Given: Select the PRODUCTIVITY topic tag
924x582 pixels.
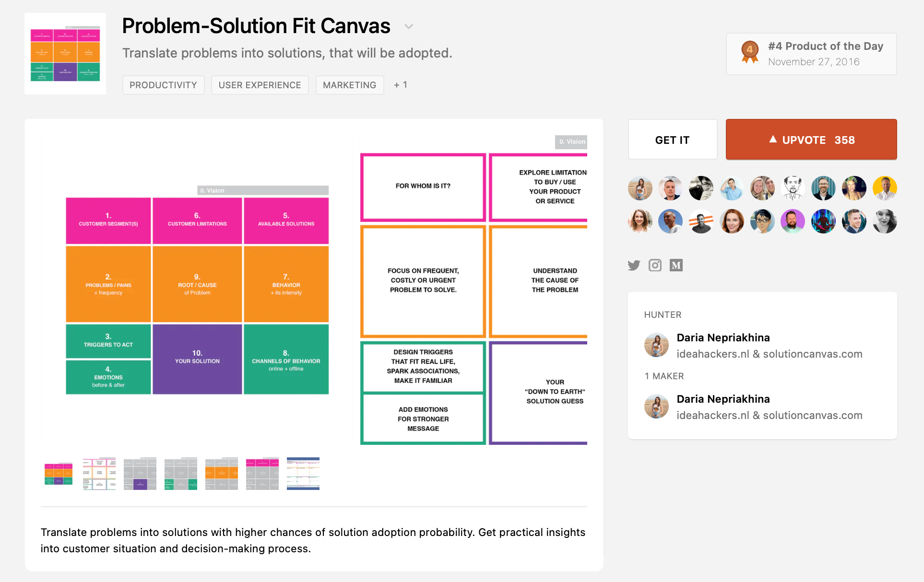Looking at the screenshot, I should [163, 85].
